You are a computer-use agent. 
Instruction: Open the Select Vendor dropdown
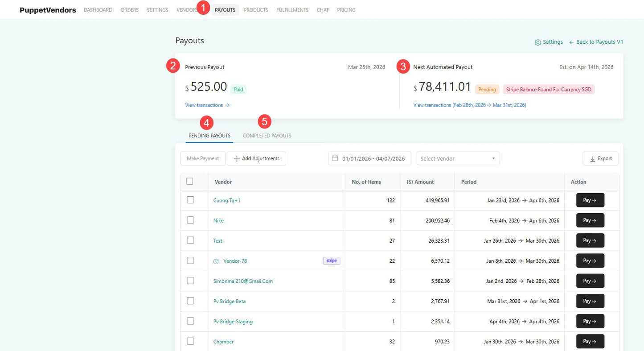coord(458,158)
